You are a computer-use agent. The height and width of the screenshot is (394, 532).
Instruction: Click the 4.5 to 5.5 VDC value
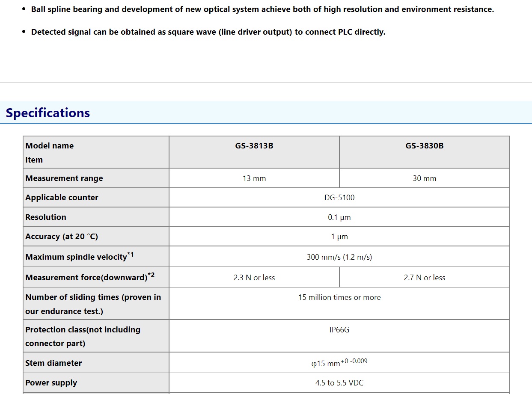(x=339, y=383)
